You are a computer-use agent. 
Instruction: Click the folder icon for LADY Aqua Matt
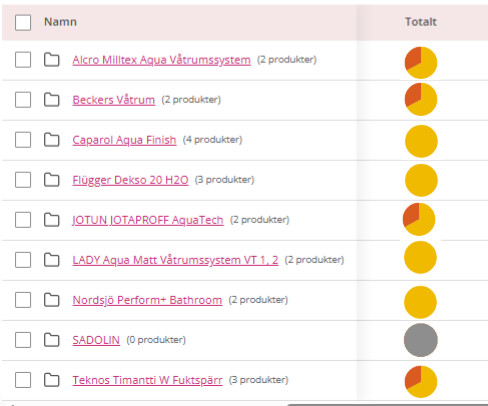(x=52, y=259)
